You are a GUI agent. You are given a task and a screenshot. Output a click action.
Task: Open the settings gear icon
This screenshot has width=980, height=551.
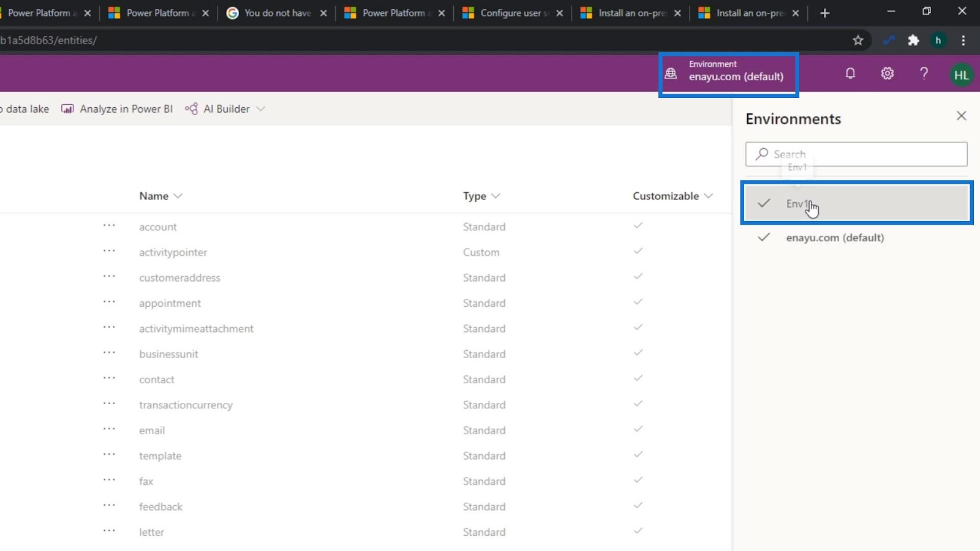887,73
